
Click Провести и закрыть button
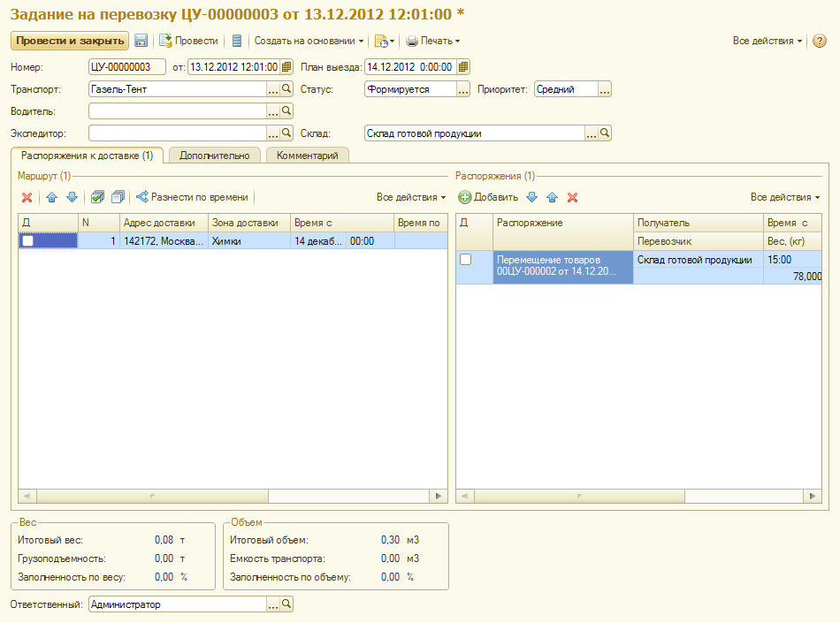coord(69,41)
